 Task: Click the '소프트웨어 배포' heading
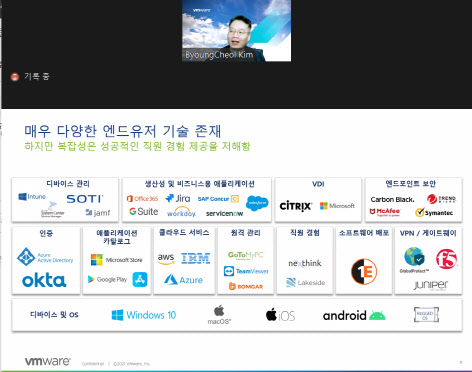[364, 233]
